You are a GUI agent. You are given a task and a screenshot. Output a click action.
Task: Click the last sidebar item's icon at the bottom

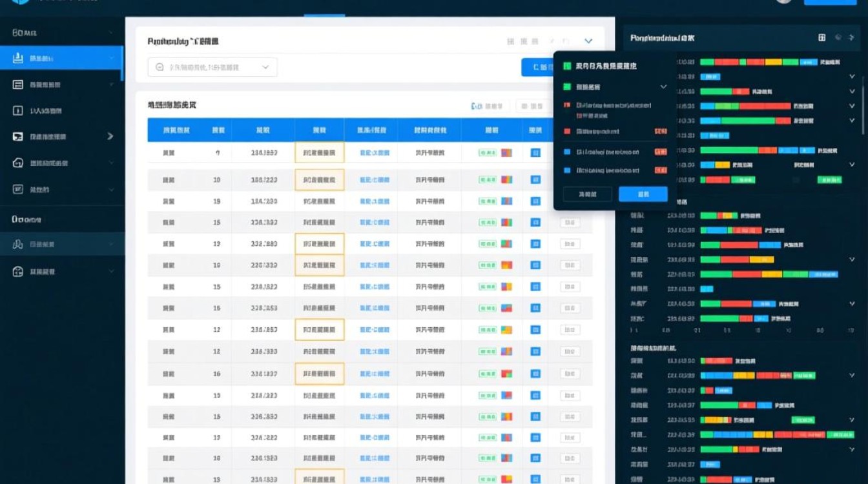click(x=18, y=272)
